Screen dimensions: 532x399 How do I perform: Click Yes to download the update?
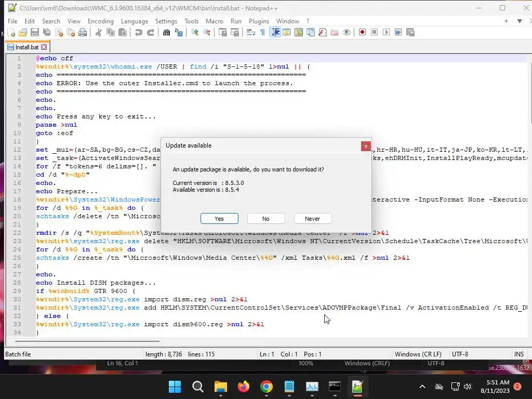[219, 219]
